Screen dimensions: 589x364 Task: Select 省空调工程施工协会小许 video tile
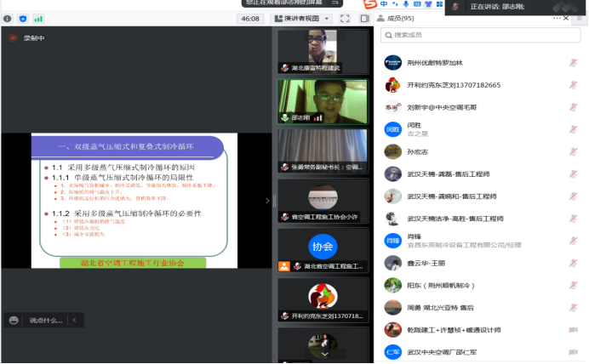click(323, 201)
